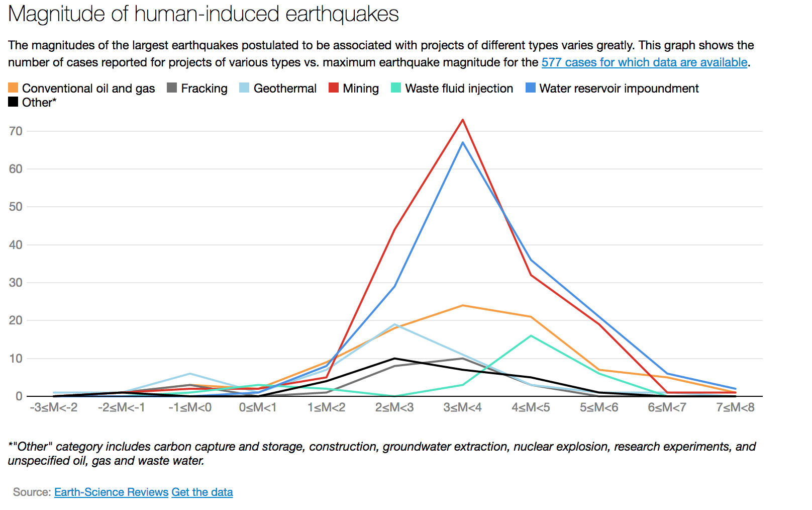Click the x-axis label 5≤M<6
The height and width of the screenshot is (510, 812).
click(x=599, y=407)
